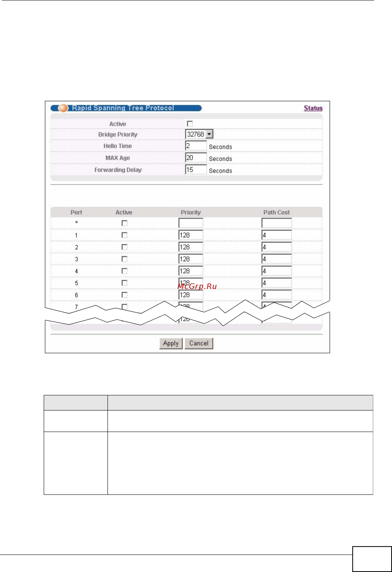Click the Priority field for port 6

191,295
